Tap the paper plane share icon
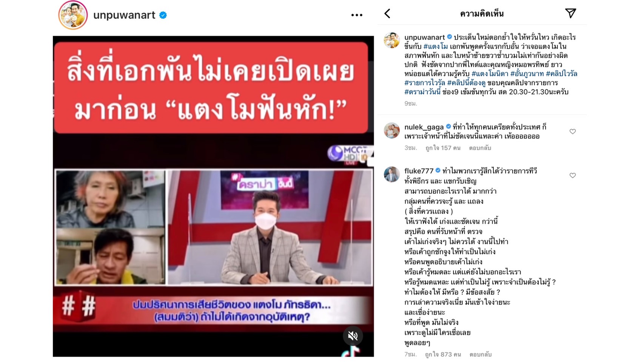 click(570, 13)
